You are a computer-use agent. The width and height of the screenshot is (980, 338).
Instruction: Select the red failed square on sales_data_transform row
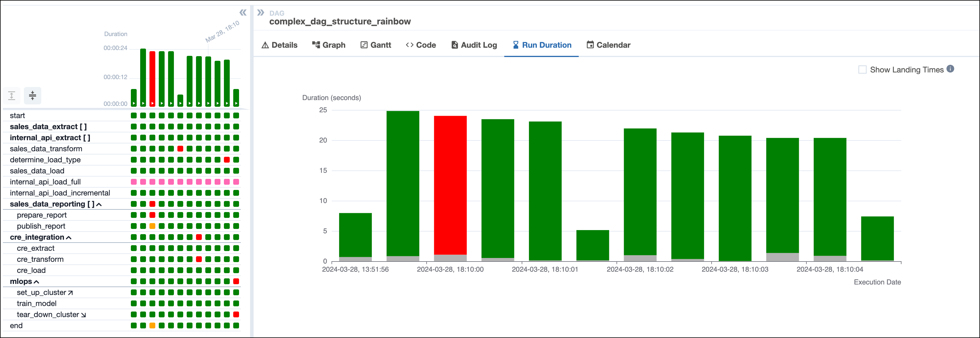180,149
